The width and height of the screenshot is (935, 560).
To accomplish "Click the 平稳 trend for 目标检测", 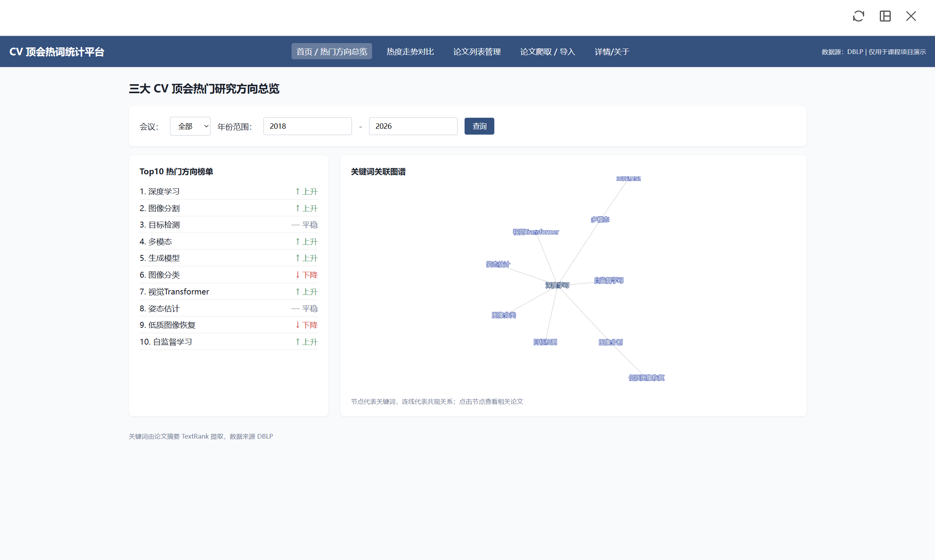I will point(305,225).
